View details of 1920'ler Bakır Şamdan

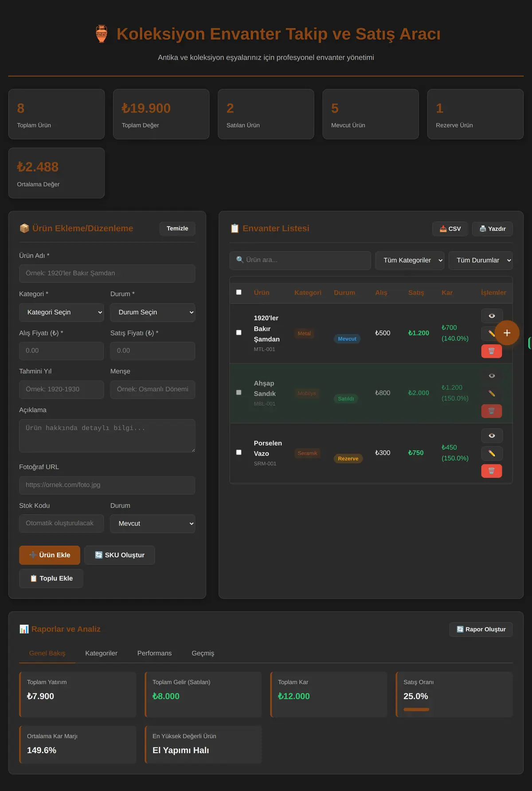(x=492, y=316)
